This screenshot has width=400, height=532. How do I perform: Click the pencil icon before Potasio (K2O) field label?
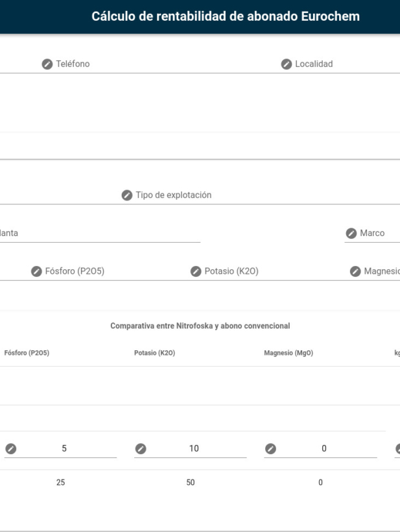(195, 271)
